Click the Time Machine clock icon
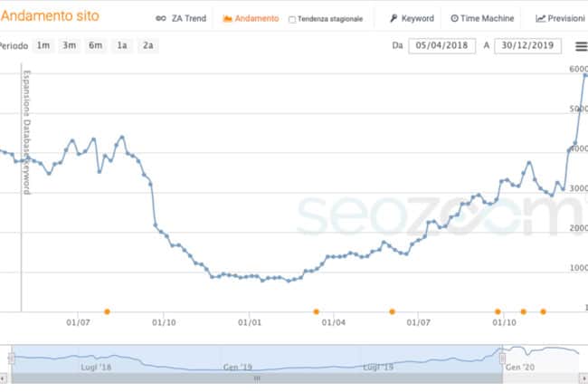Viewport: 588px width, 392px height. [x=454, y=18]
